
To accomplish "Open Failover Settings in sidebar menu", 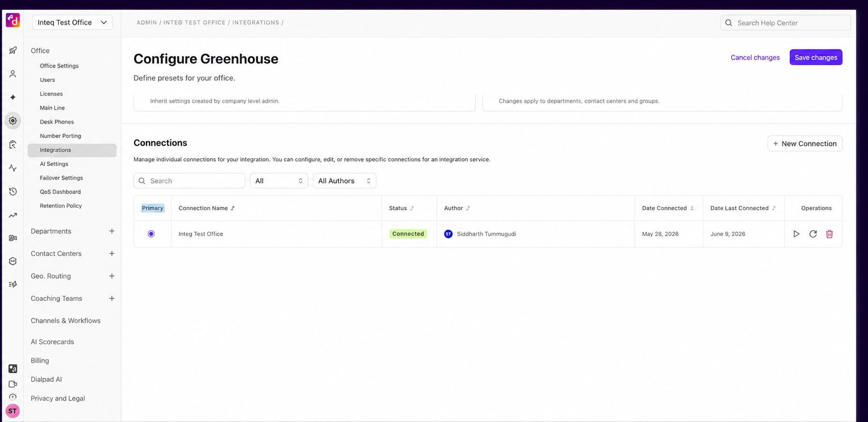I will pyautogui.click(x=61, y=178).
